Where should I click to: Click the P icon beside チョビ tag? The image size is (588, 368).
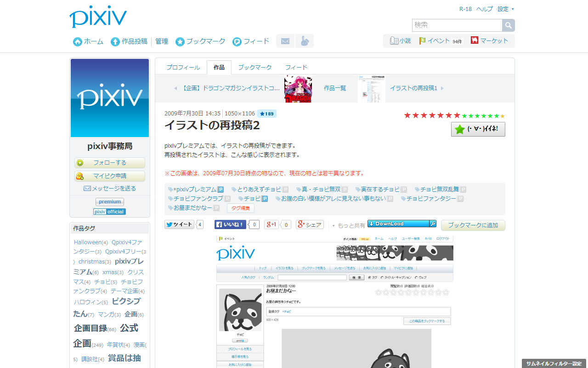(x=265, y=199)
